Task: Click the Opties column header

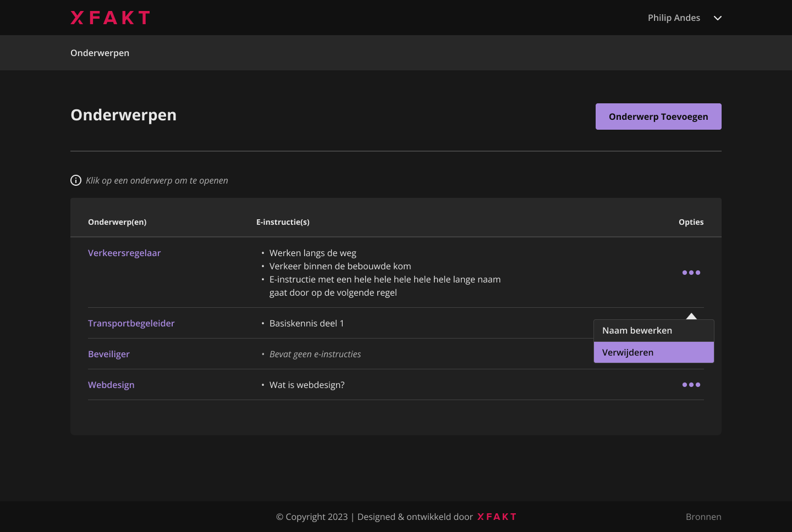Action: [691, 222]
